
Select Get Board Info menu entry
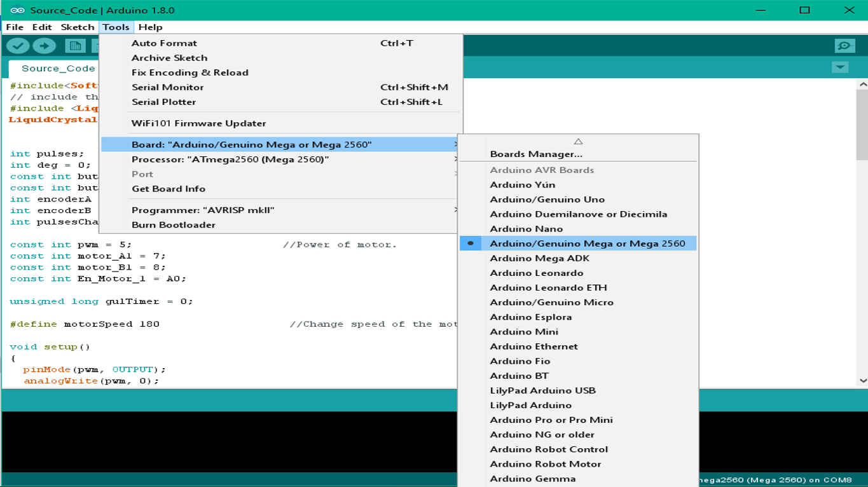[x=168, y=189]
